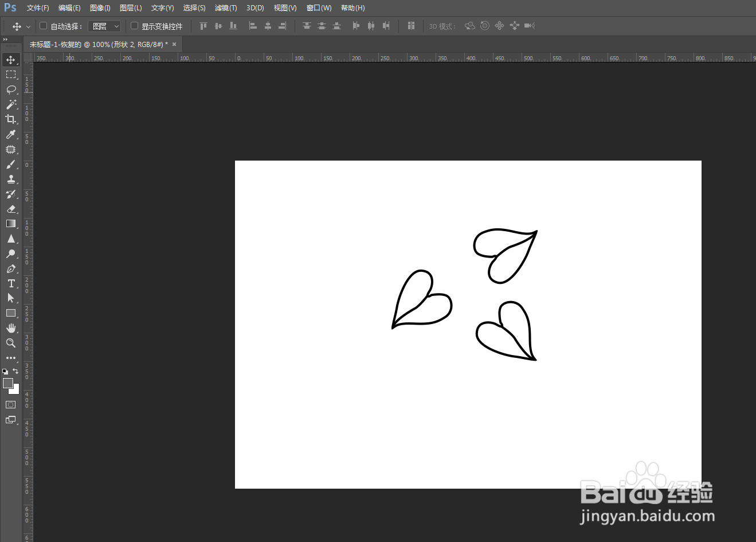The width and height of the screenshot is (756, 542).
Task: Reset default foreground and background colors
Action: click(5, 371)
